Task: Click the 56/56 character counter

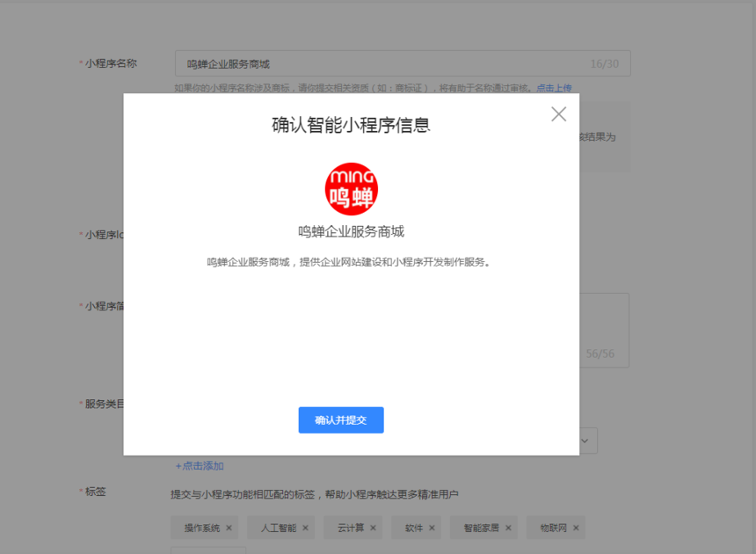Action: [600, 354]
